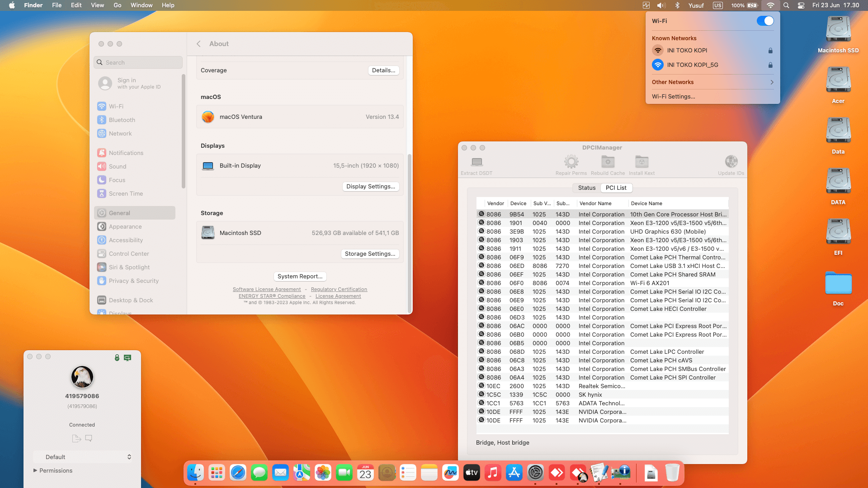Click the Search field in System Settings
The height and width of the screenshot is (488, 868).
tap(138, 62)
